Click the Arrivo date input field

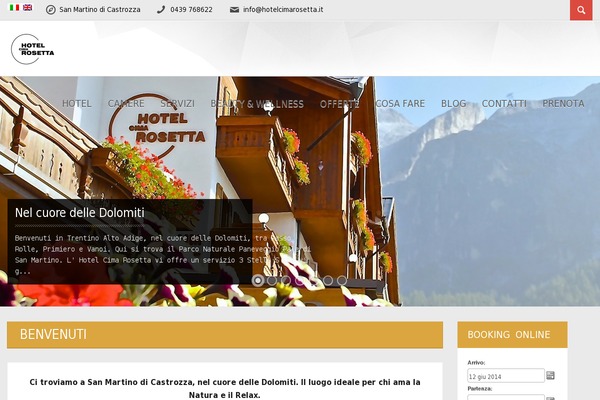tap(506, 376)
